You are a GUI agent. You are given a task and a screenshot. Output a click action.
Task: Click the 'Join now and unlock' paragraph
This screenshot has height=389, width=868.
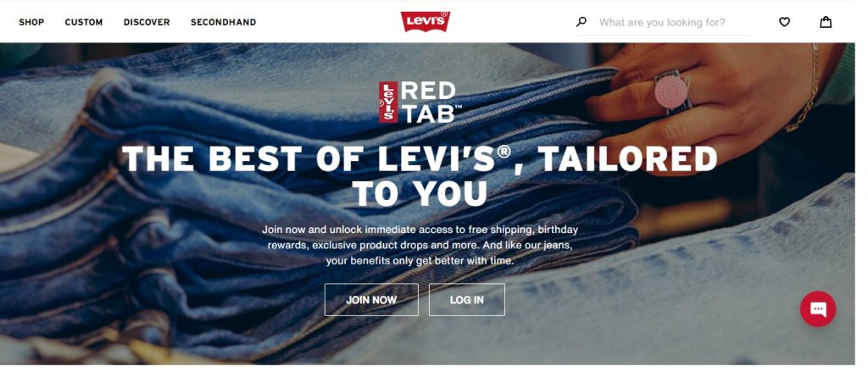[x=420, y=245]
